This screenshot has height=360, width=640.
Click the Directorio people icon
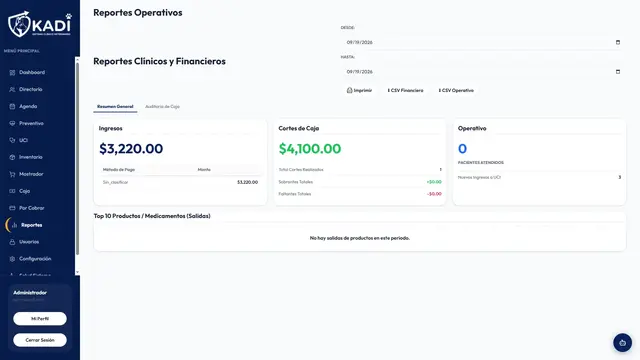(12, 89)
